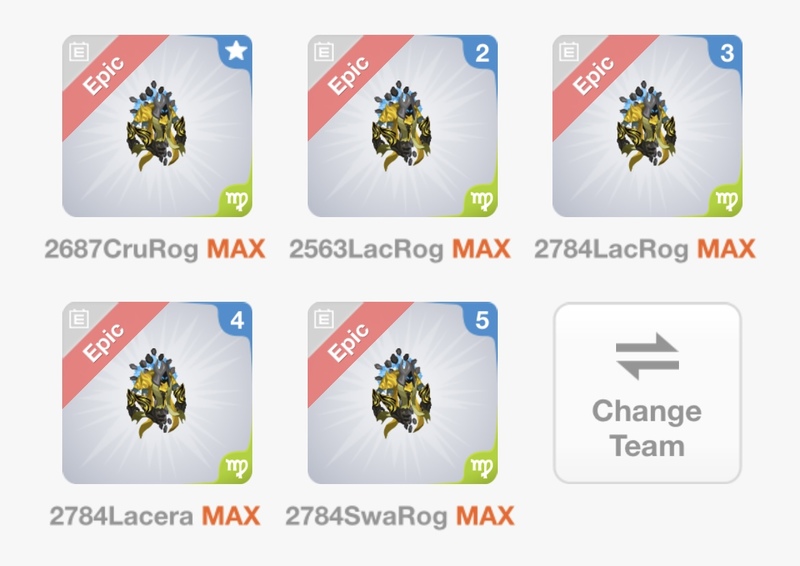The height and width of the screenshot is (566, 800).
Task: Click the Epic ribbon on 2784LacRog card
Action: click(x=593, y=75)
